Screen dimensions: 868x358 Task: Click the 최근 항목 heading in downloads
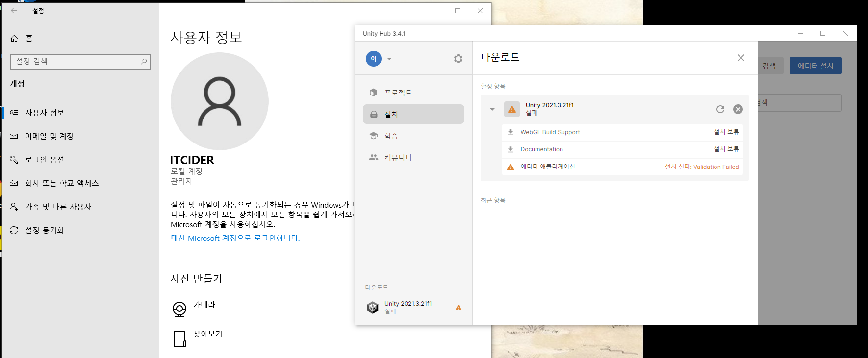[493, 200]
